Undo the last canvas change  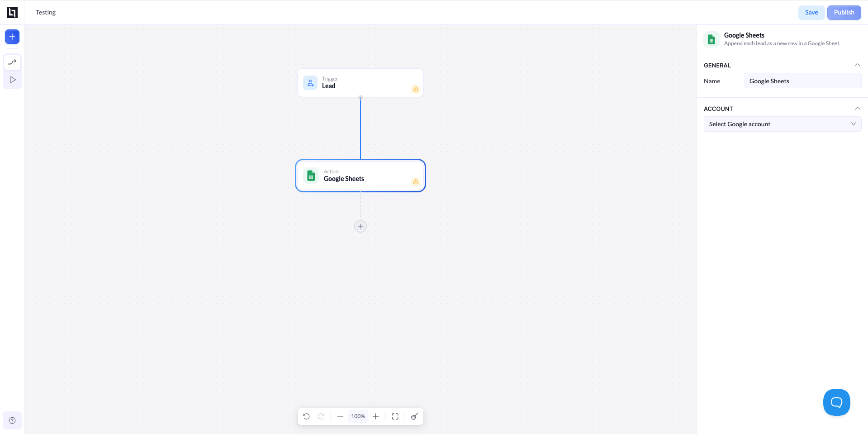pos(306,416)
